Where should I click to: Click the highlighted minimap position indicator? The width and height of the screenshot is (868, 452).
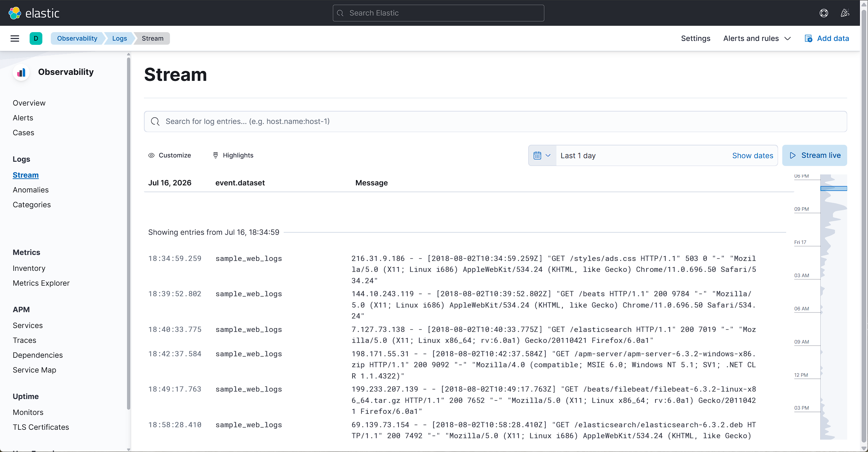[x=833, y=189]
